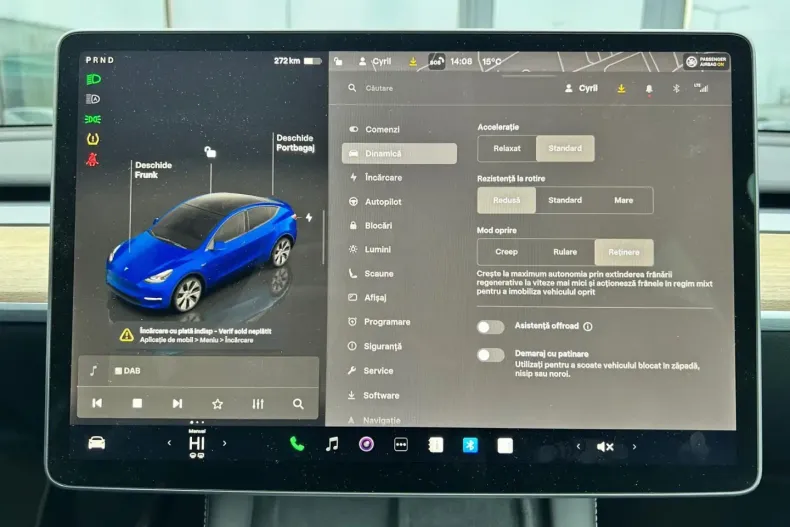Viewport: 790px width, 527px height.
Task: Open Cyril profile in settings header
Action: tap(581, 88)
